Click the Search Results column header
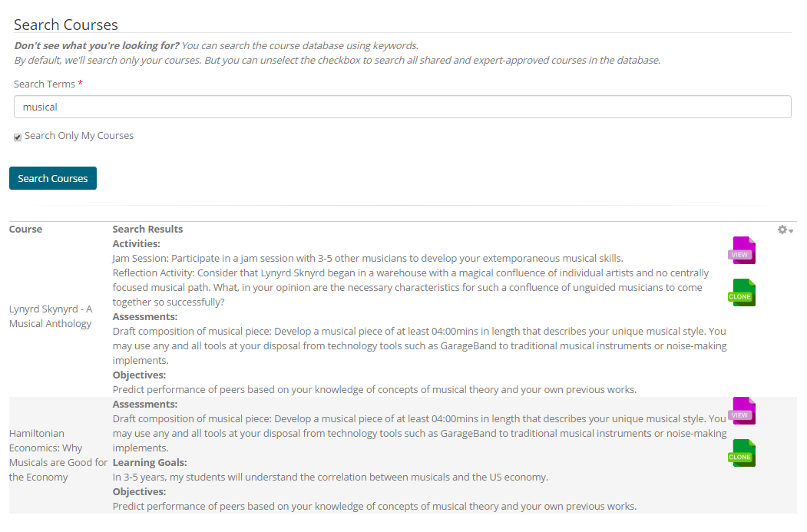The height and width of the screenshot is (532, 807). (147, 229)
